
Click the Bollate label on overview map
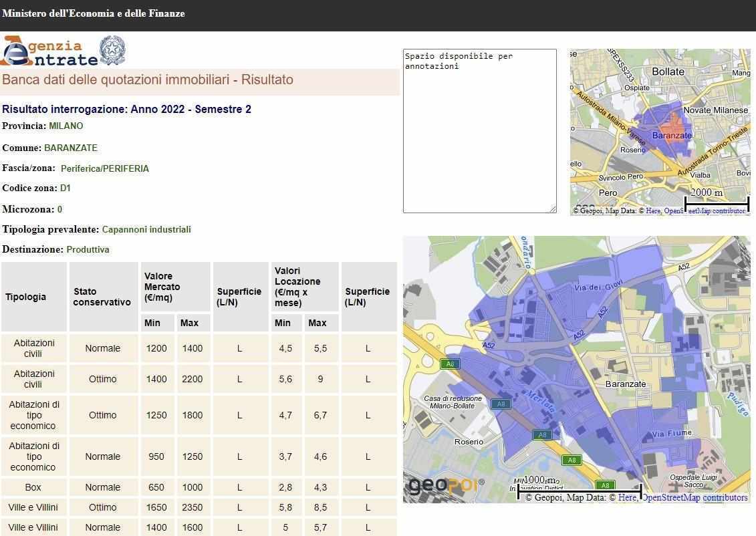(x=668, y=72)
